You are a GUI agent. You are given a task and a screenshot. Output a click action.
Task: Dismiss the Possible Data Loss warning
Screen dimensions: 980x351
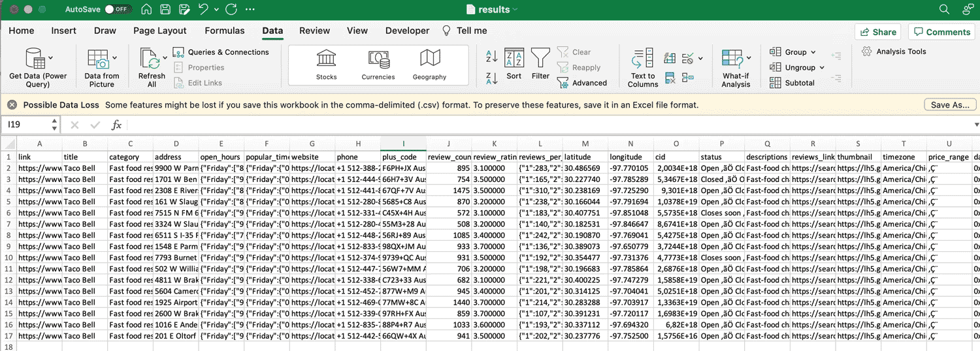pyautogui.click(x=12, y=104)
